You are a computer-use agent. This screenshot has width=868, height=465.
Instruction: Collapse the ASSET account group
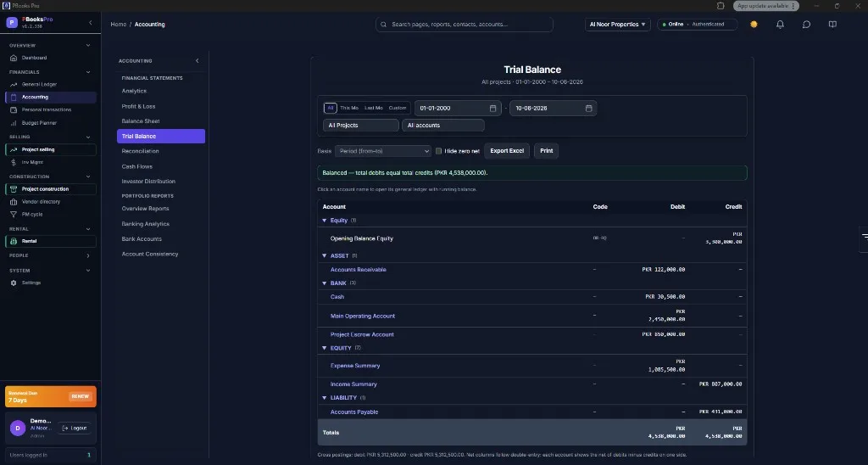(x=325, y=256)
